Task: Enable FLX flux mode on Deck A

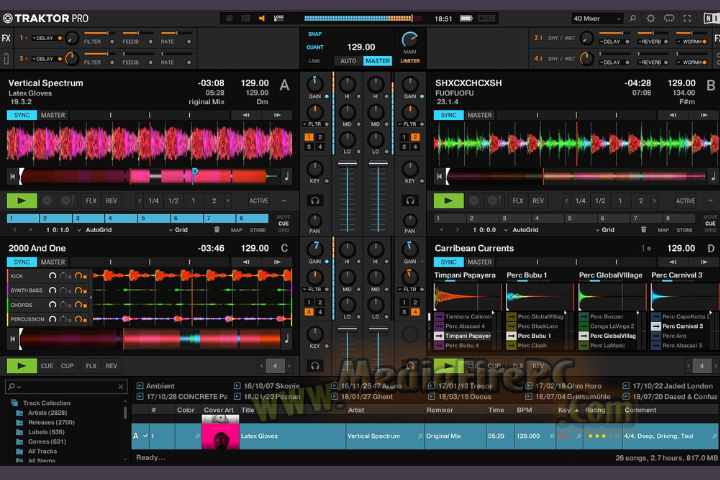Action: pos(91,201)
